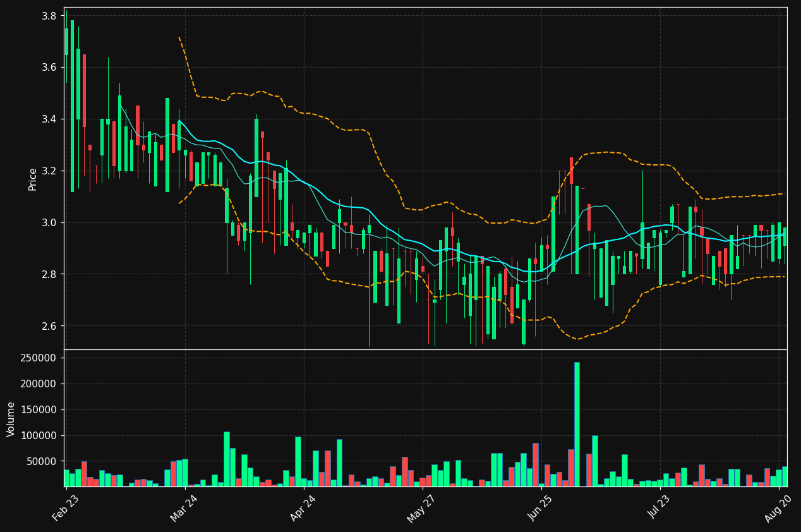801x532 pixels.
Task: Pick the 'Aug 20' date label
Action: coord(778,507)
